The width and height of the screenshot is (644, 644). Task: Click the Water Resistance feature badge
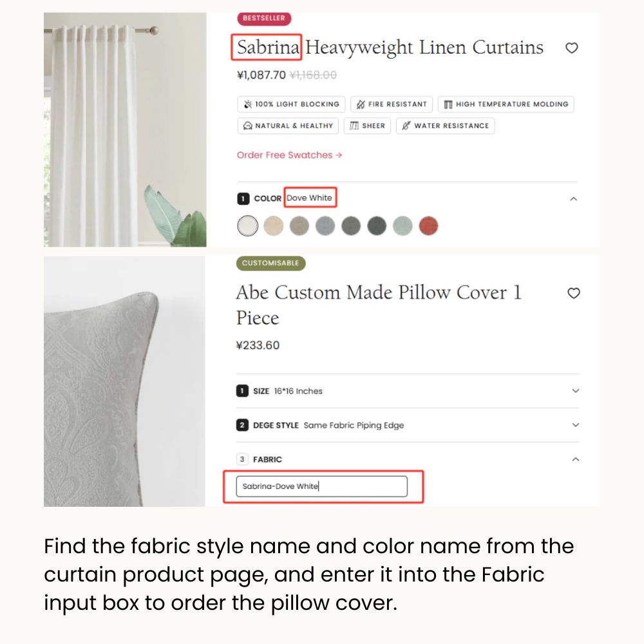pyautogui.click(x=445, y=126)
